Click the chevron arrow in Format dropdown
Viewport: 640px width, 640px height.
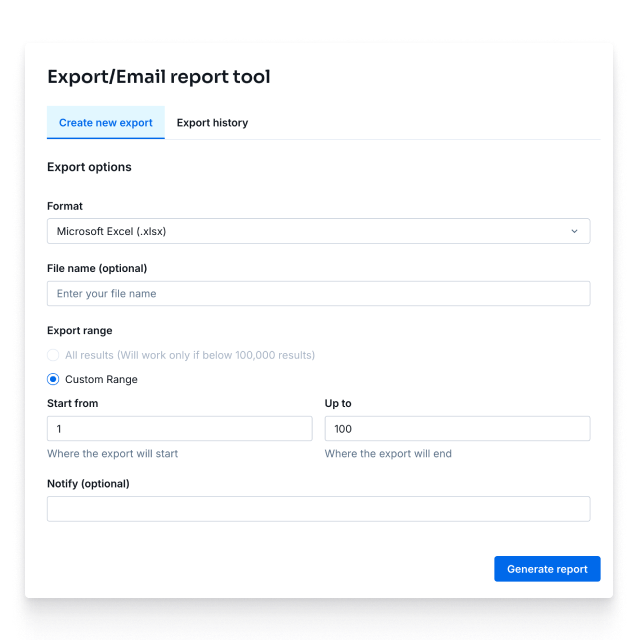point(574,231)
